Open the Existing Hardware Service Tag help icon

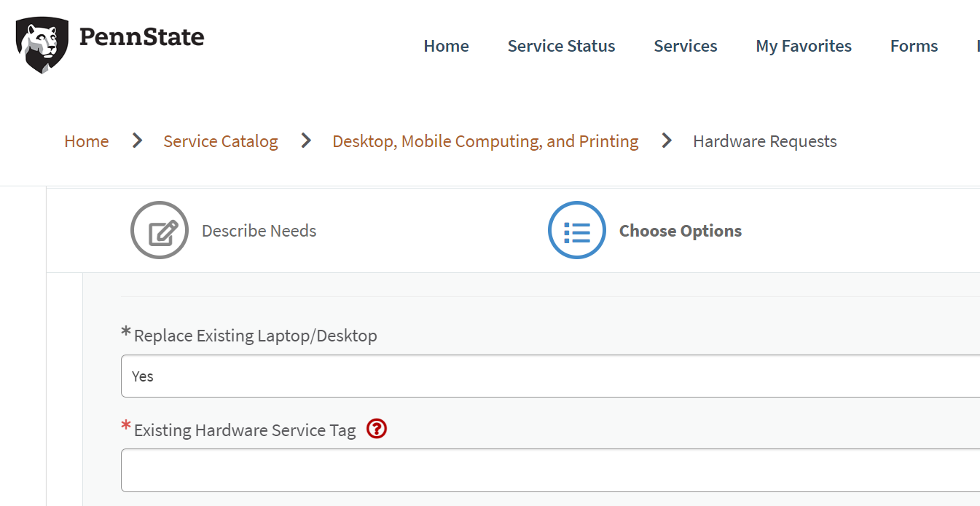(376, 430)
